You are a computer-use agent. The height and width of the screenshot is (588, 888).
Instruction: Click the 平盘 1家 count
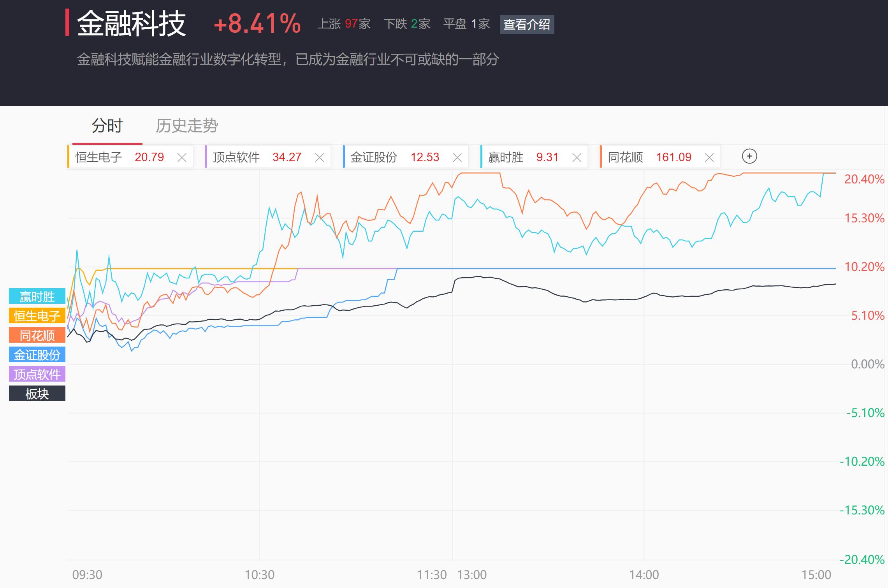[466, 24]
